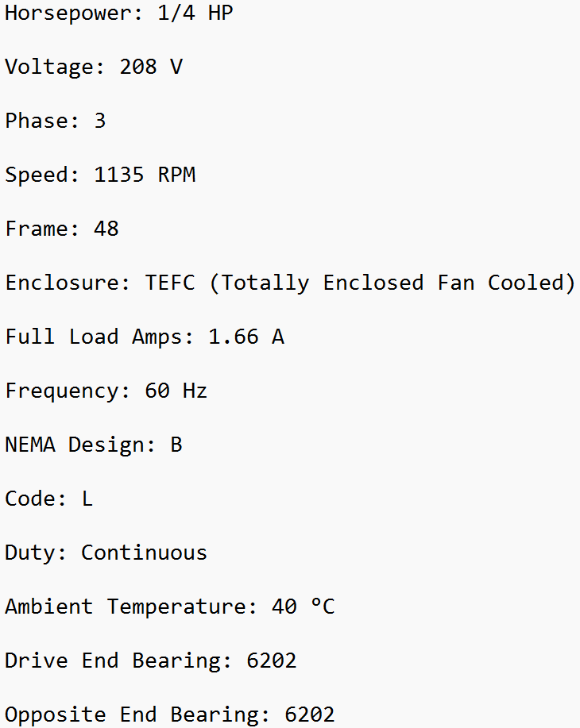Click the 60 Hz value
580x728 pixels.
coord(176,391)
